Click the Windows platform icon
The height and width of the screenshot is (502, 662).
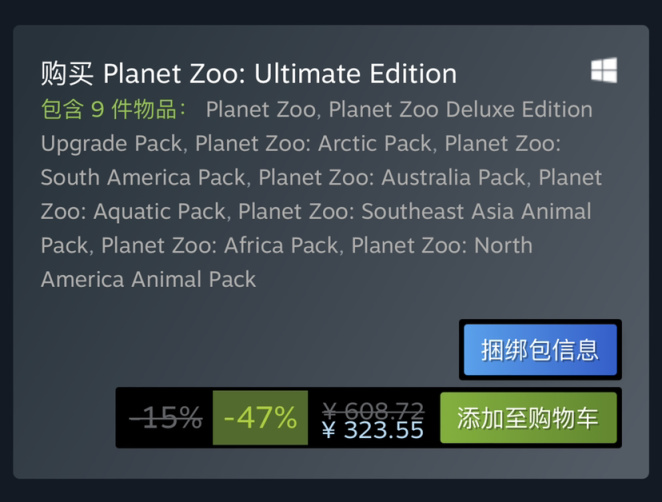click(603, 71)
